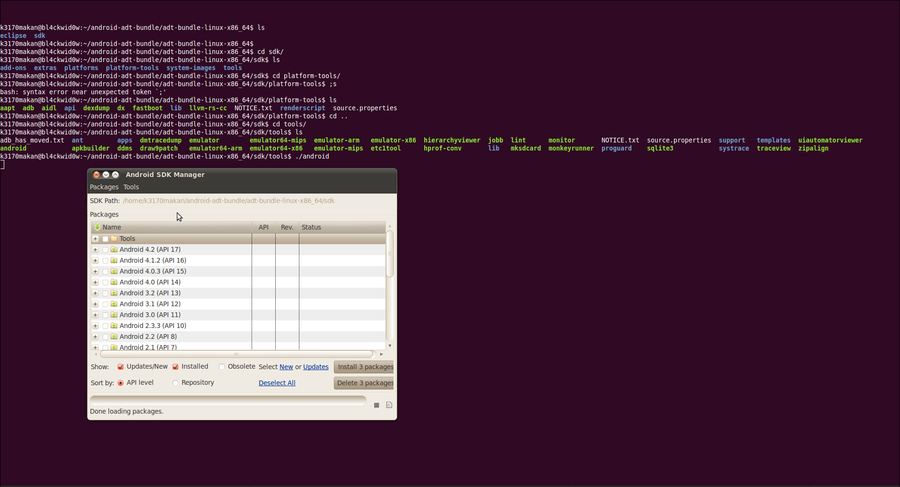Click the Android 2.3.3 (API 10) package icon
Viewport: 900px width, 487px height.
[x=114, y=326]
